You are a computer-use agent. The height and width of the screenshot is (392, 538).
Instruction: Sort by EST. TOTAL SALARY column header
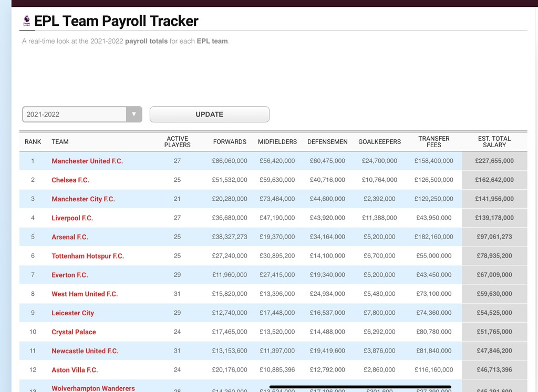pos(494,142)
